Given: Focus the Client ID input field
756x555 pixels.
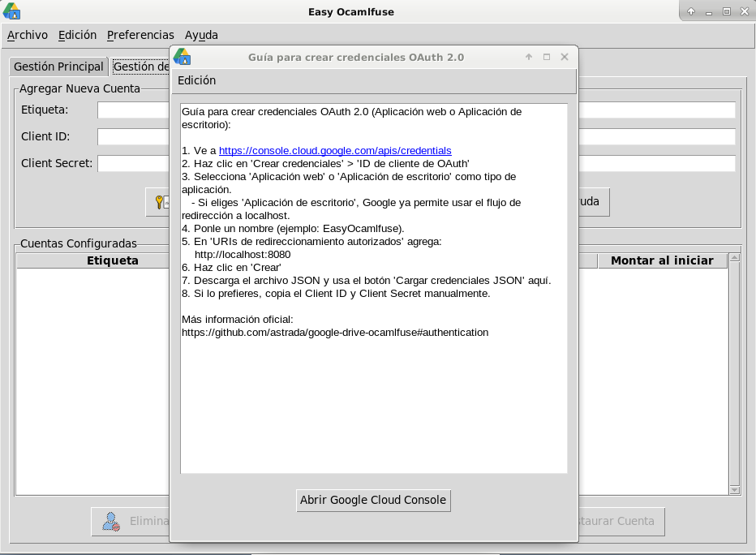Looking at the screenshot, I should 134,136.
